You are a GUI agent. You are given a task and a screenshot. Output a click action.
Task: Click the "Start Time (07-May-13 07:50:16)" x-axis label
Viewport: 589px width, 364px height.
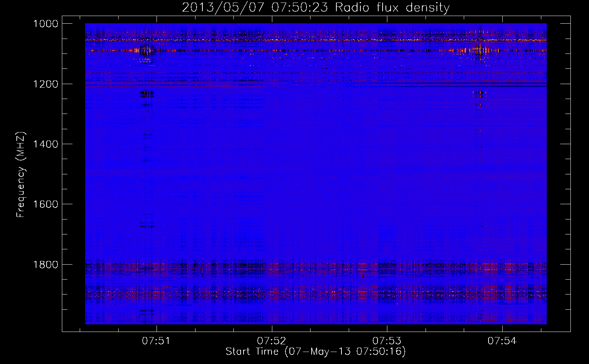click(316, 352)
